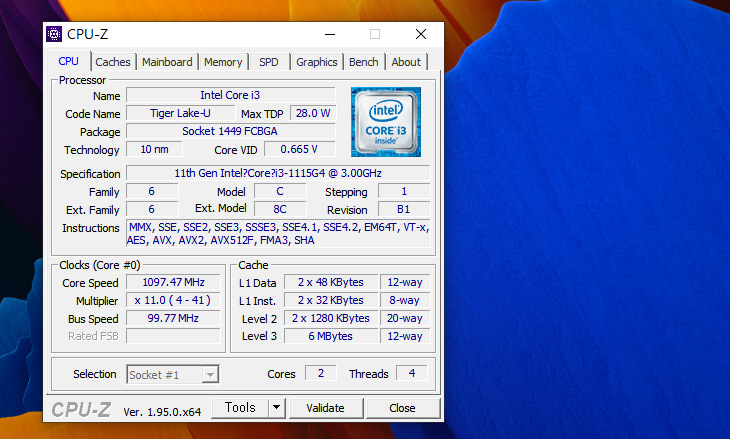Click the Stepping value 1
Image resolution: width=730 pixels, height=439 pixels.
(404, 191)
